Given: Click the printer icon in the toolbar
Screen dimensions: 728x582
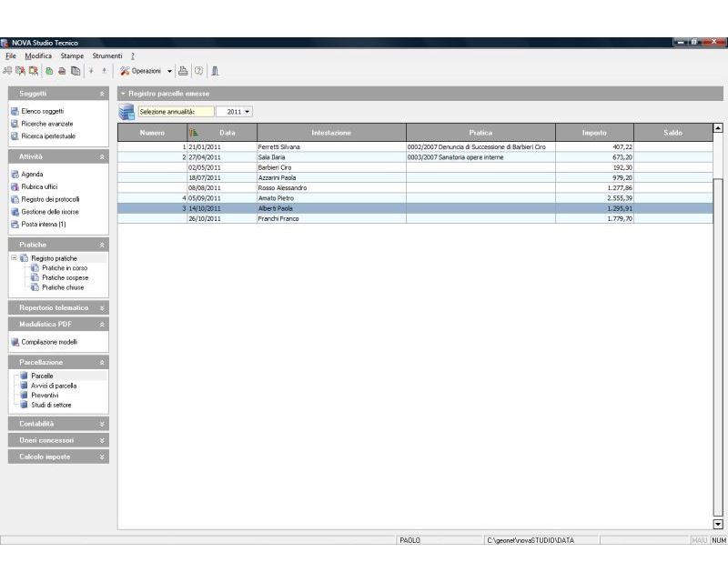Looking at the screenshot, I should [183, 71].
